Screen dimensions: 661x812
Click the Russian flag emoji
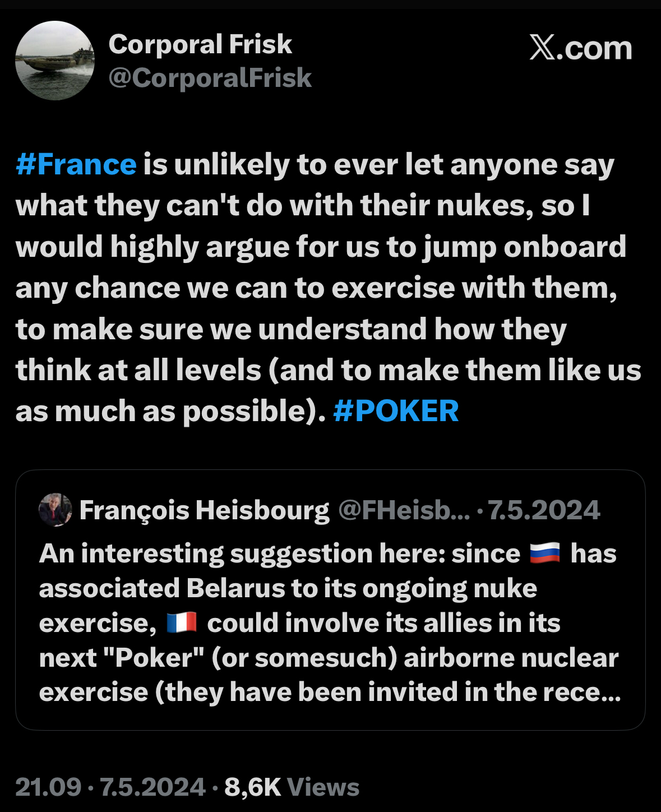coord(545,553)
